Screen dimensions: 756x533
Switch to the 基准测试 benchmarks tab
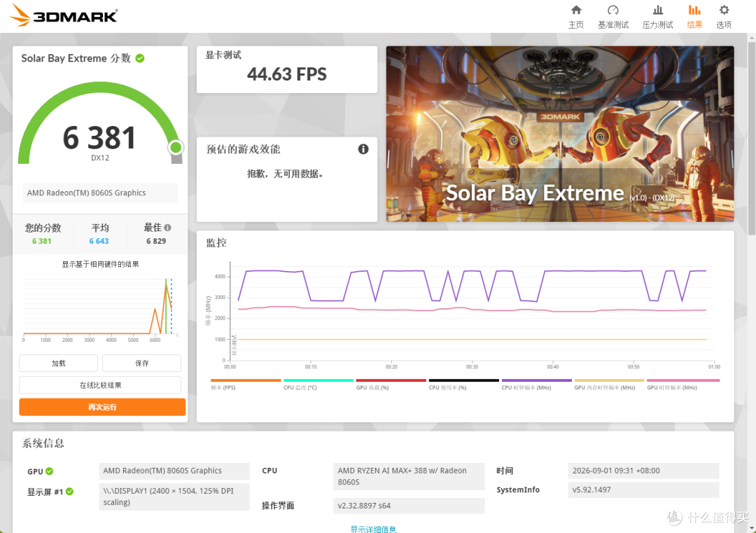[612, 17]
